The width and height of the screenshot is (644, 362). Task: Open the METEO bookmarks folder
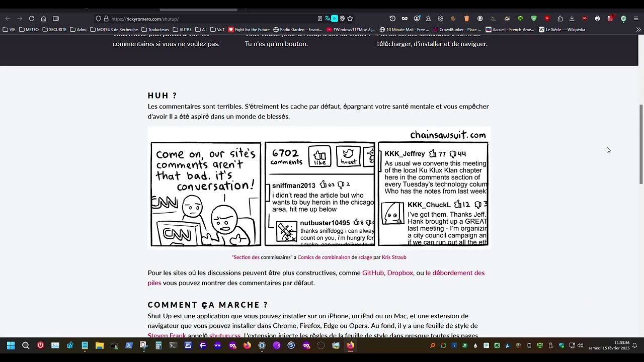pyautogui.click(x=29, y=30)
